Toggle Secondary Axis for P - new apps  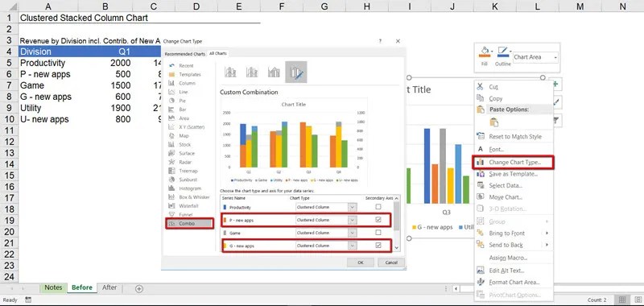point(378,220)
